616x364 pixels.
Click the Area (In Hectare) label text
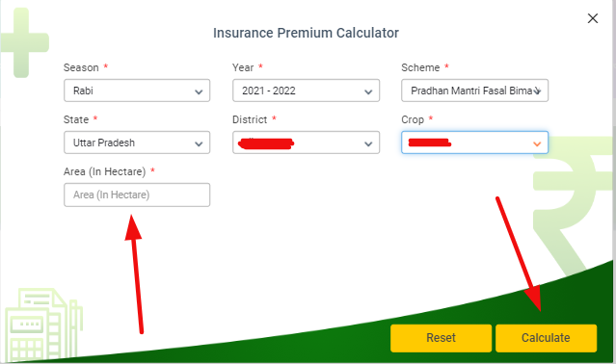[x=104, y=171]
